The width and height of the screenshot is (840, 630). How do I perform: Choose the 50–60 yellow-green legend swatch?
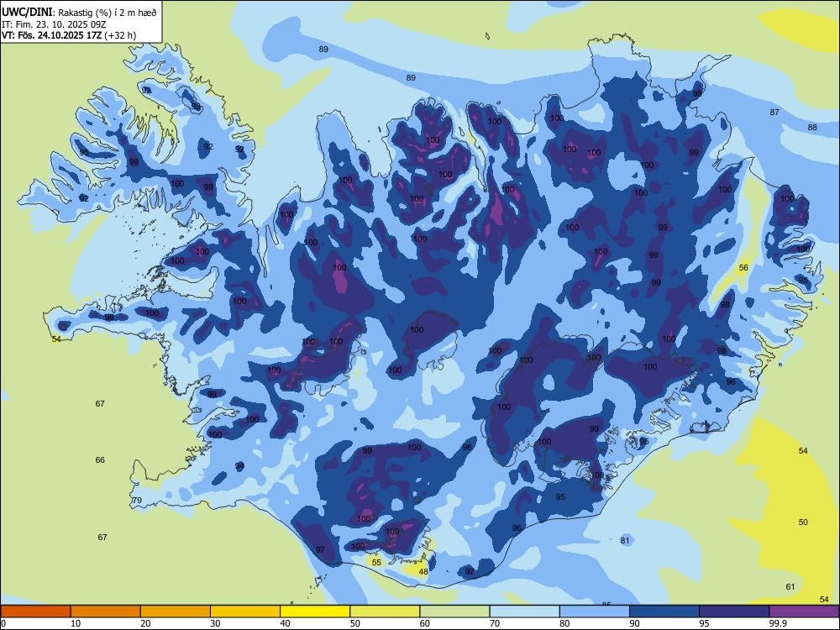[x=385, y=612]
